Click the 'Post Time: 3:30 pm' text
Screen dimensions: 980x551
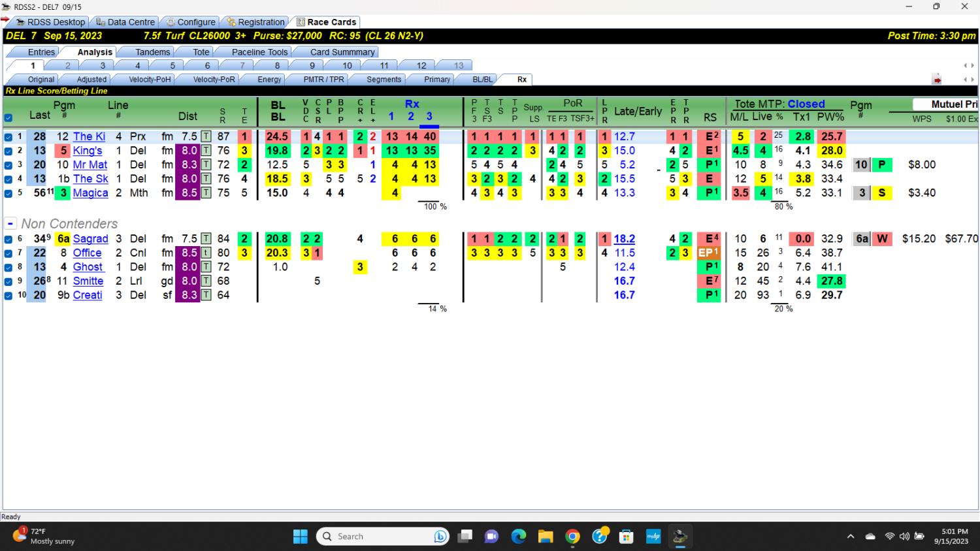click(x=932, y=36)
